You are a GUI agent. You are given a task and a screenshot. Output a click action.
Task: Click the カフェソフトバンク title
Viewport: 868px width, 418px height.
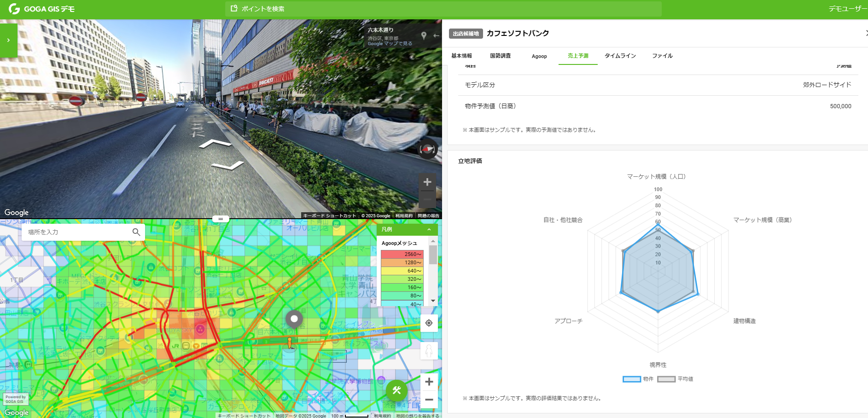click(x=518, y=33)
